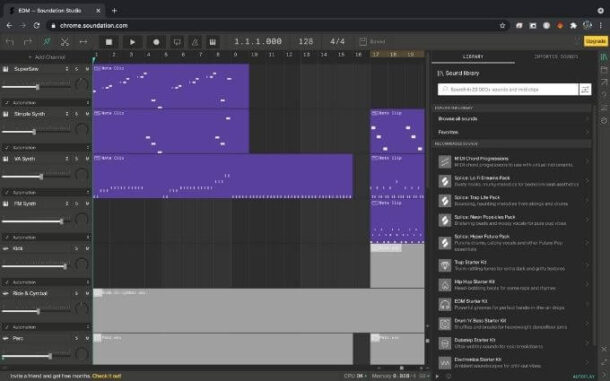Viewport: 610px width, 381px height.
Task: Click the Kick channel audio icon
Action: (x=5, y=248)
